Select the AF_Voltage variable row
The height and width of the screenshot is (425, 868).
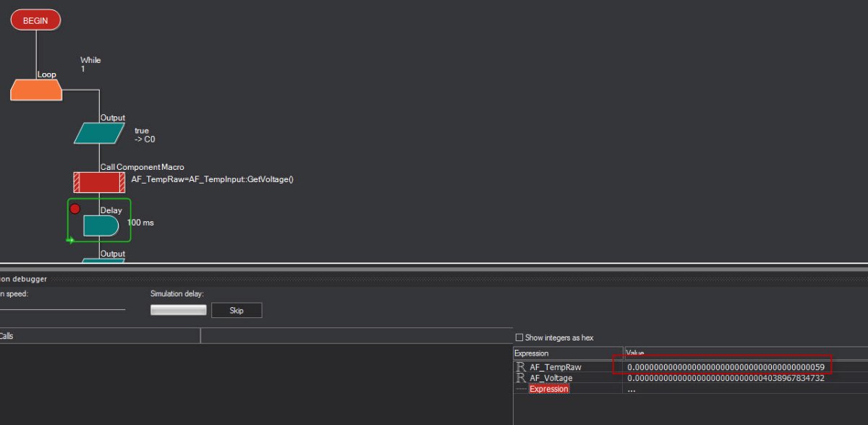691,378
